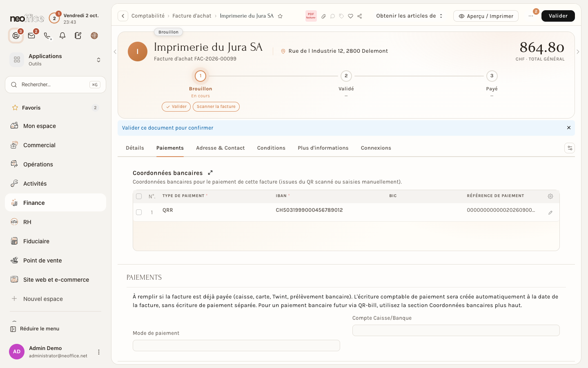Screen dimensions: 588x368
Task: Open the Mode de paiement field
Action: point(236,346)
